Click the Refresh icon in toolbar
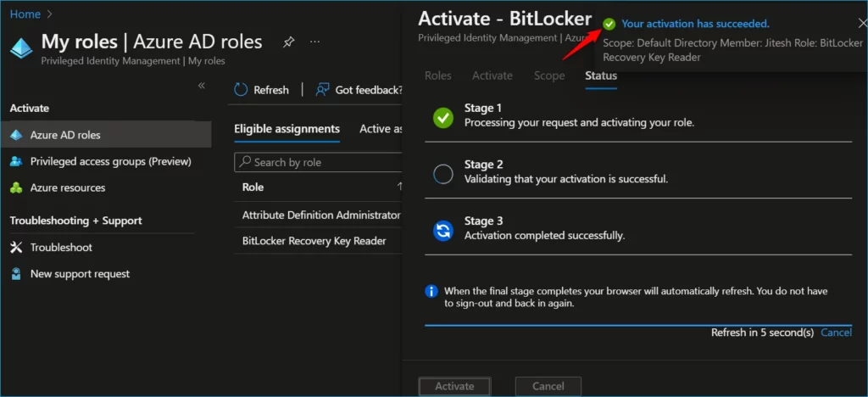 click(x=241, y=90)
